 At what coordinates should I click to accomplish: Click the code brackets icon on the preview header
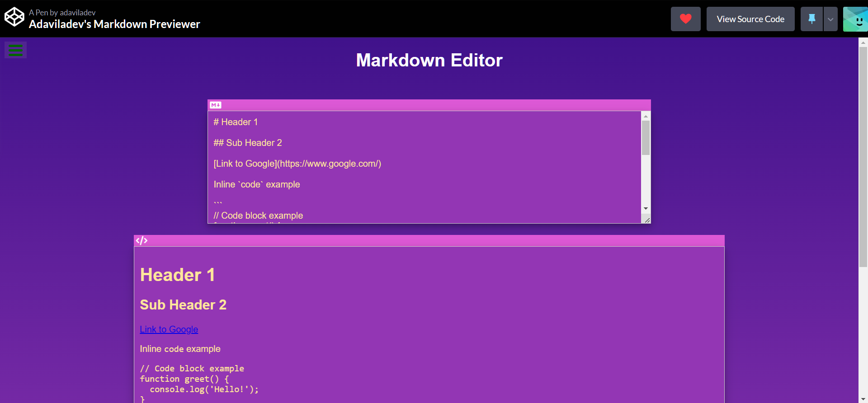pyautogui.click(x=142, y=241)
